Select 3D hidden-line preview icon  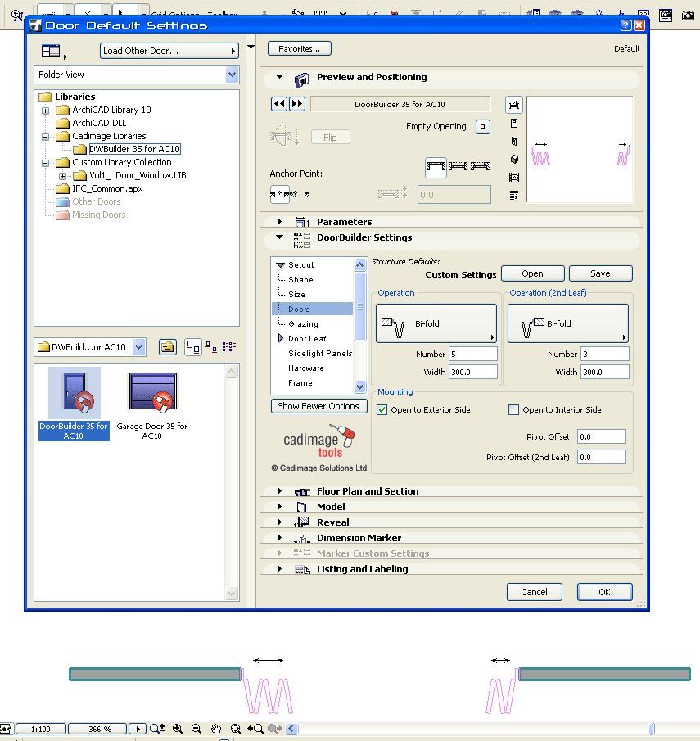click(514, 142)
